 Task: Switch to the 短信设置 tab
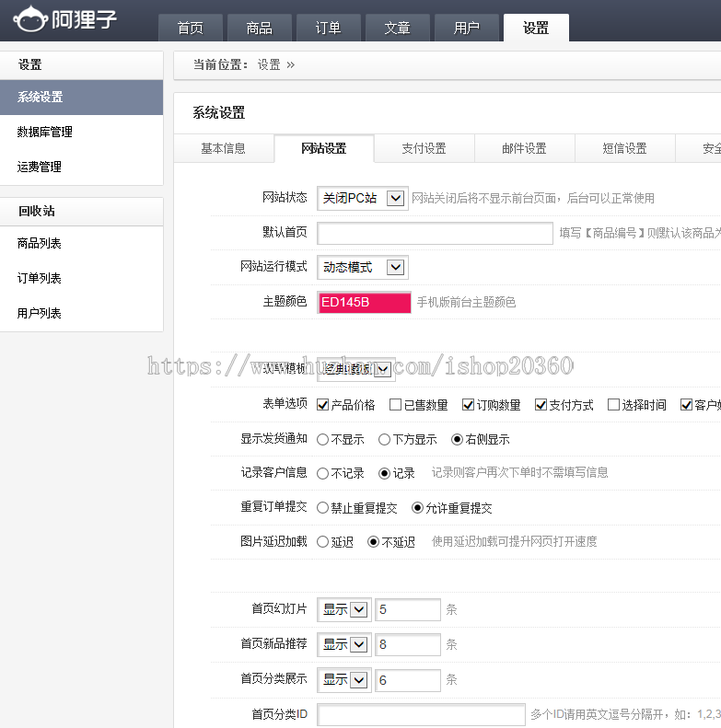625,148
